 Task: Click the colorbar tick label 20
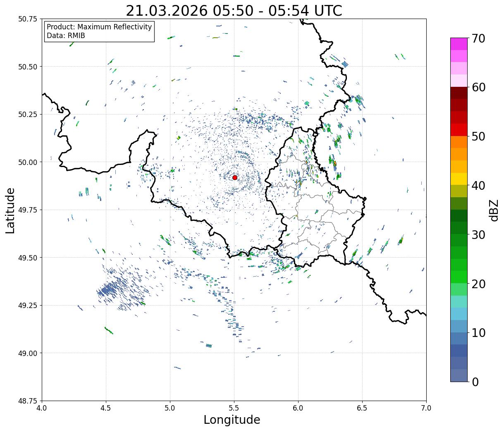478,284
